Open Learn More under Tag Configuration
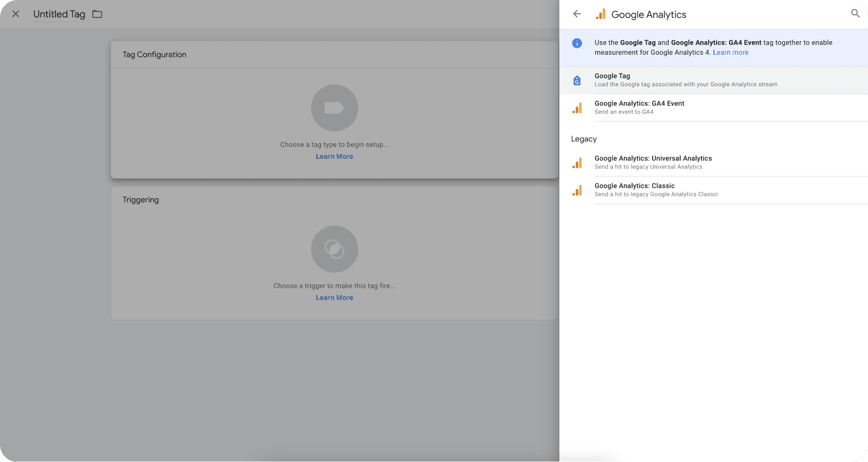The width and height of the screenshot is (868, 462). (x=334, y=157)
